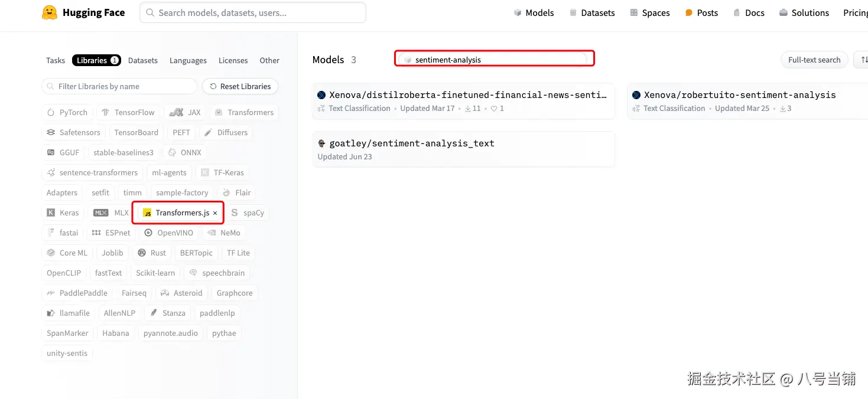Click the goatley avatar icon
868x399 pixels.
click(321, 143)
